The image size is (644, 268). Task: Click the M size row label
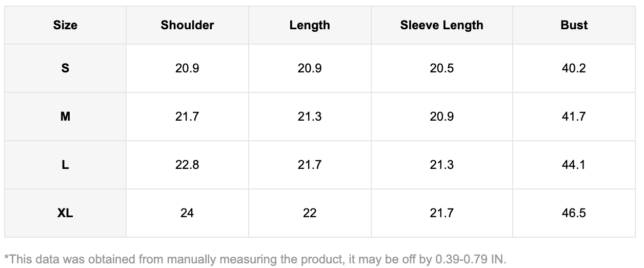coord(65,117)
